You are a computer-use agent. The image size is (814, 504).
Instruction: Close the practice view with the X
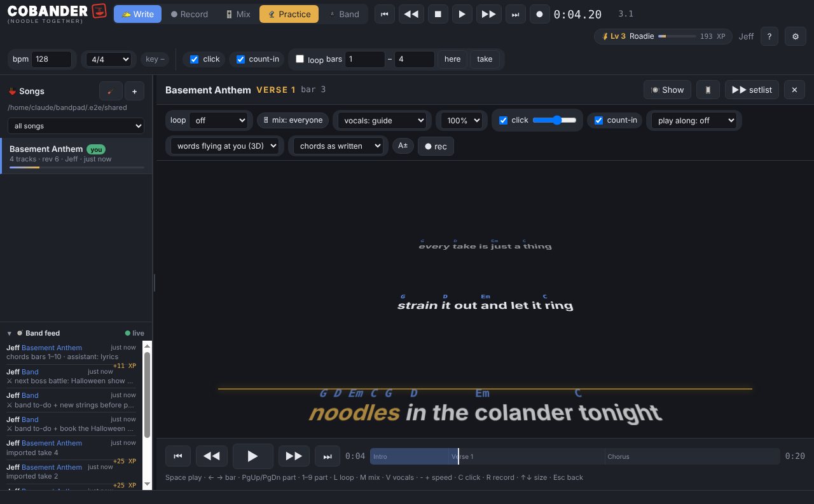pyautogui.click(x=794, y=90)
